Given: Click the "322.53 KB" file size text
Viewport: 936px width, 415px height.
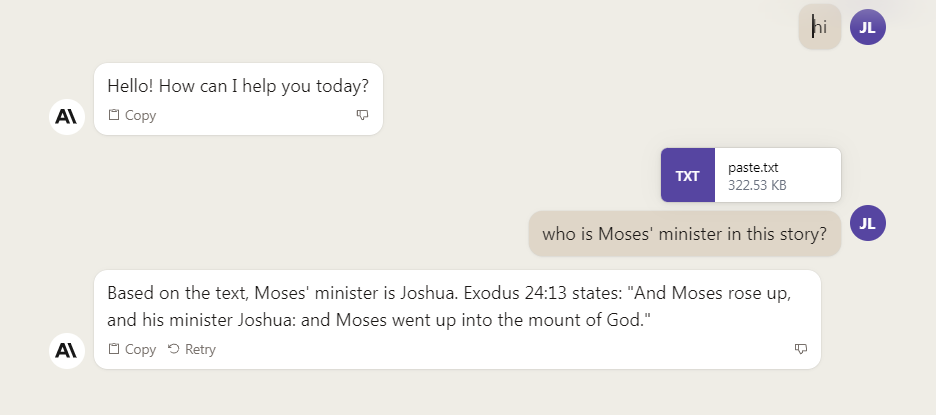Looking at the screenshot, I should click(757, 185).
